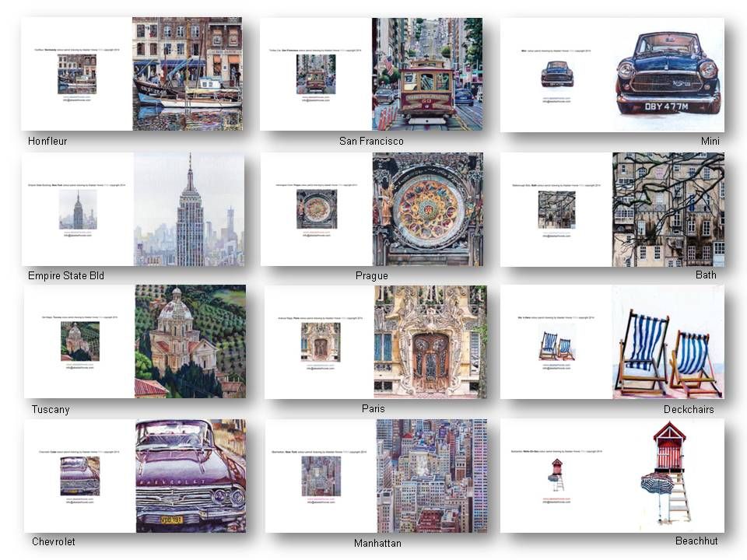Follow the website link under the small San Francisco thumbnail
747x560 pixels.
(316, 96)
